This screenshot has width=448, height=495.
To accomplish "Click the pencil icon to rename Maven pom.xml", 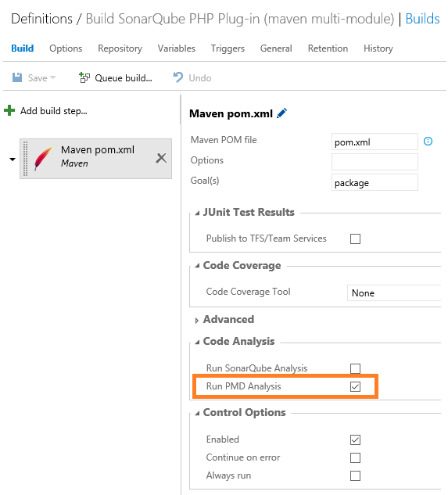I will click(x=281, y=113).
